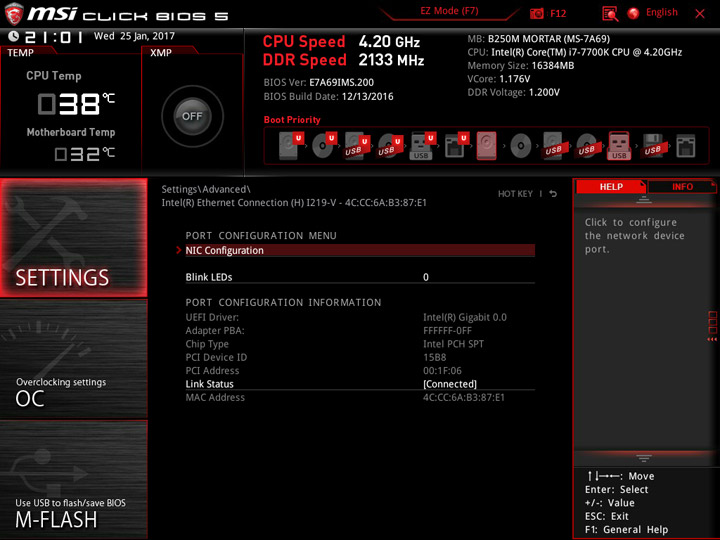Click the red globe language icon
Image resolution: width=720 pixels, height=540 pixels.
634,13
